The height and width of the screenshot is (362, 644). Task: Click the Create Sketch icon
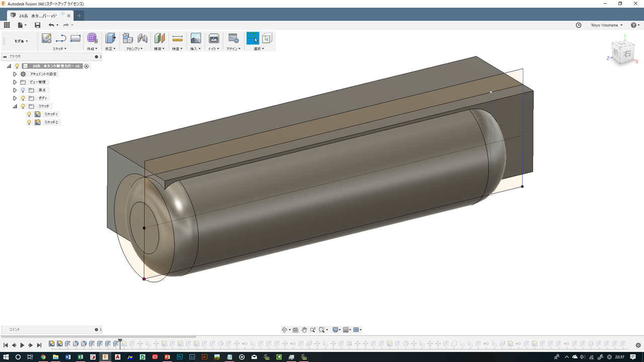[x=46, y=38]
